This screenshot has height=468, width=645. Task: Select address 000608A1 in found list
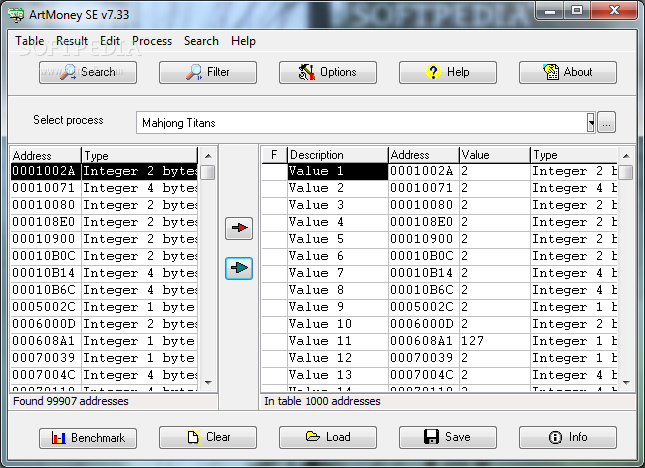pos(44,341)
